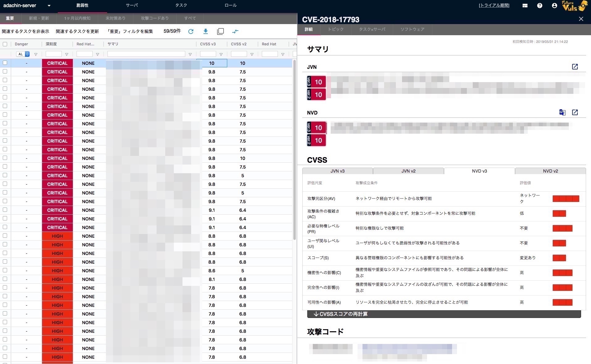Switch to the NVD v2 CVSS tab
This screenshot has height=364, width=591.
point(550,171)
